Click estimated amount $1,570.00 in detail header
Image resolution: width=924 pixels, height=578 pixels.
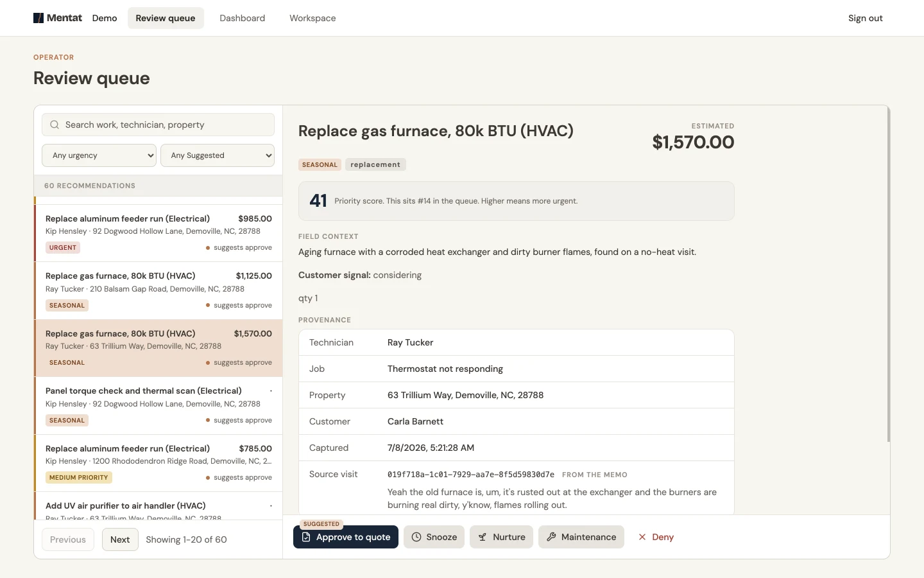pos(693,142)
